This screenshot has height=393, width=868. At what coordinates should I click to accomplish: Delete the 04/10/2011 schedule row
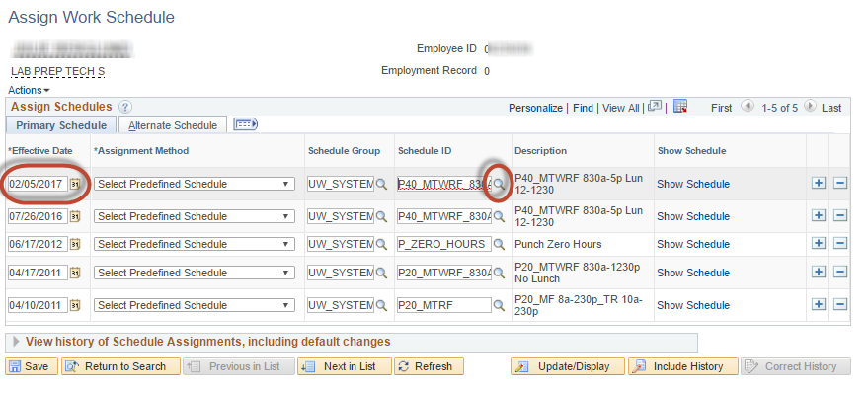click(x=840, y=304)
